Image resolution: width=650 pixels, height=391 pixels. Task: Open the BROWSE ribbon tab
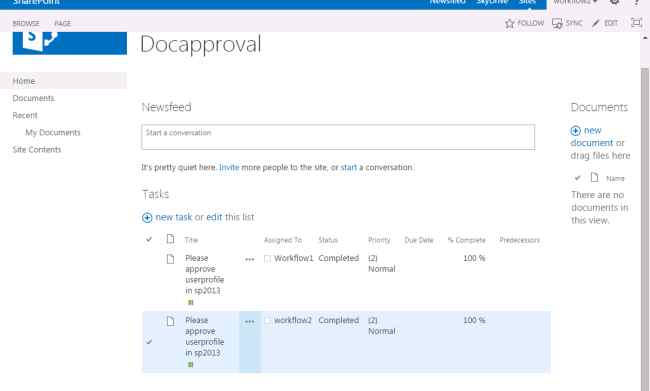(x=26, y=24)
